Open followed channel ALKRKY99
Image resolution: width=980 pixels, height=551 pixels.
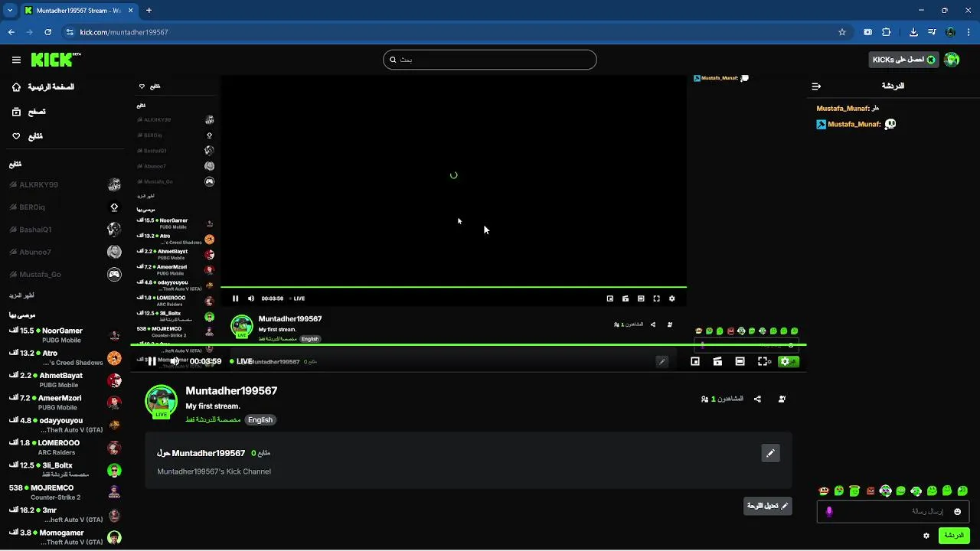65,184
